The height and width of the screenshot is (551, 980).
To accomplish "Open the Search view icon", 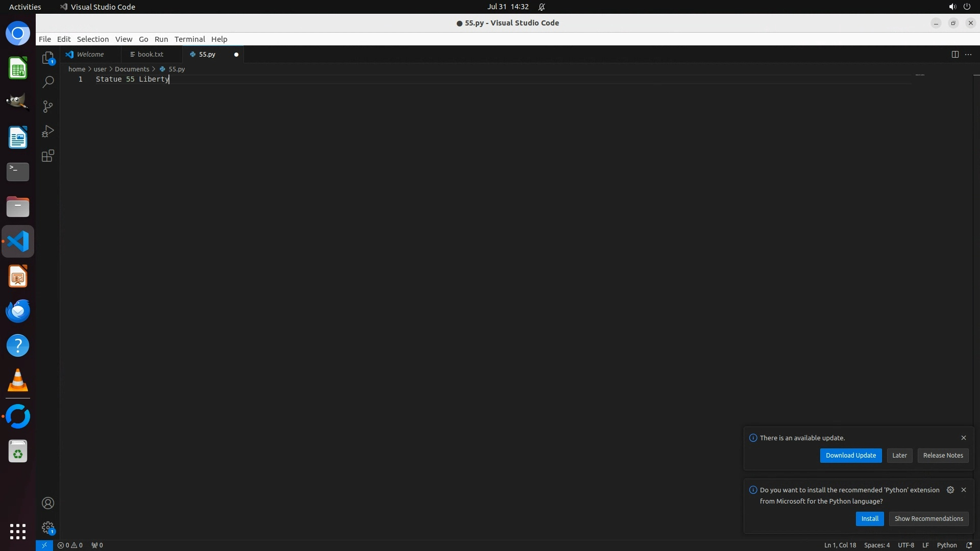I will point(48,82).
